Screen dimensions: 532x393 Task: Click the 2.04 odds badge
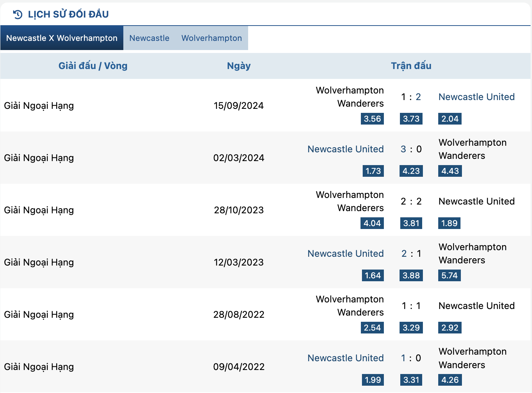pos(450,119)
